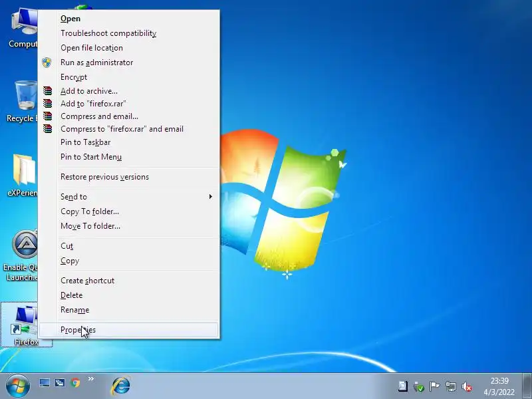Screen dimensions: 532x399
Task: Click WinRAR icon beside Compress to "firefox.rar" and email
Action: pyautogui.click(x=47, y=128)
